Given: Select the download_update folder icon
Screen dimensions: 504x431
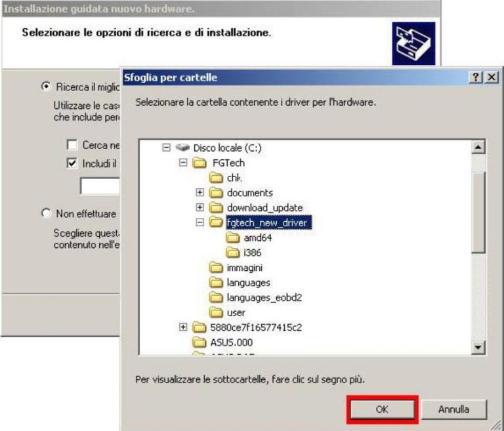Looking at the screenshot, I should [x=216, y=207].
